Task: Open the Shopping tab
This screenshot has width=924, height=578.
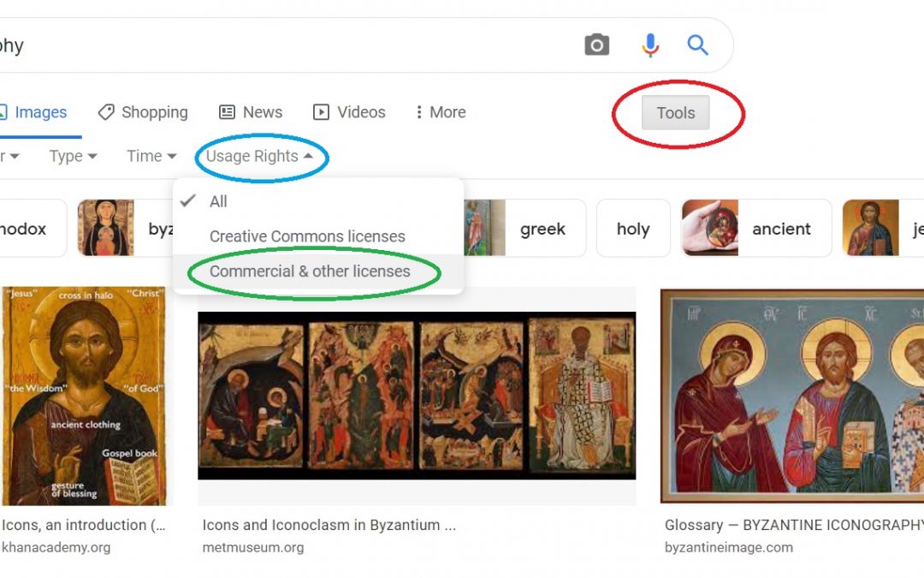Action: pyautogui.click(x=143, y=112)
